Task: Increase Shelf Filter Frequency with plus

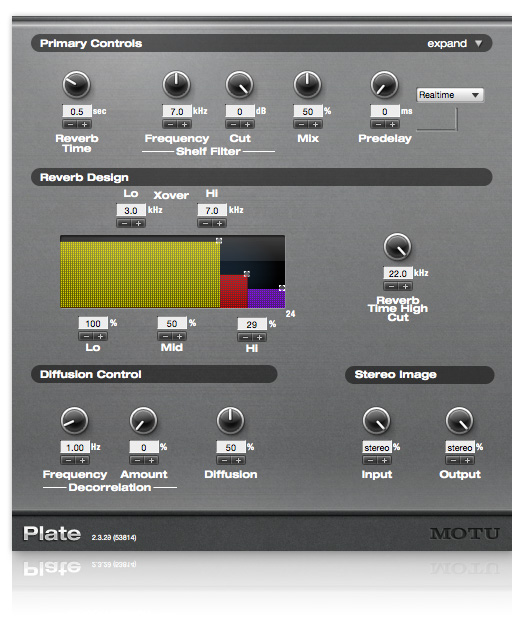Action: pyautogui.click(x=185, y=124)
